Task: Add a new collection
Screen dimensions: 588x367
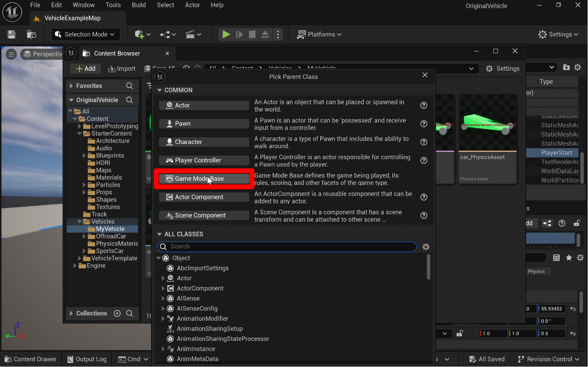Action: click(117, 313)
